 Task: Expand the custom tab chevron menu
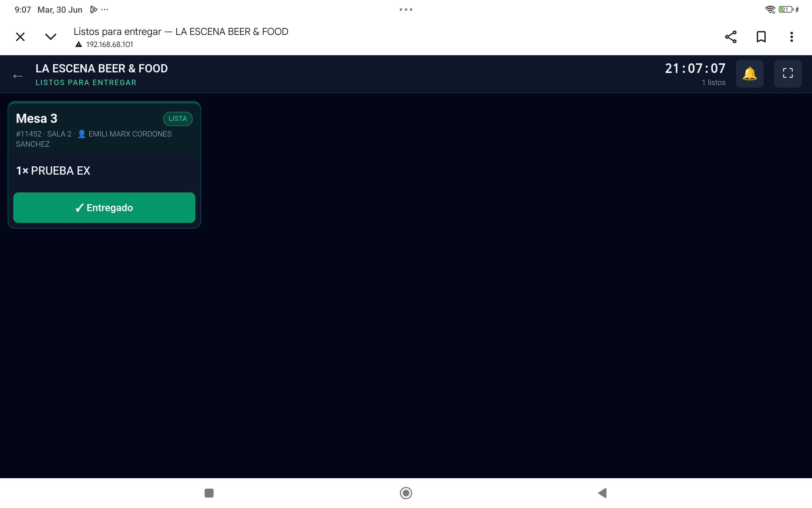click(51, 37)
